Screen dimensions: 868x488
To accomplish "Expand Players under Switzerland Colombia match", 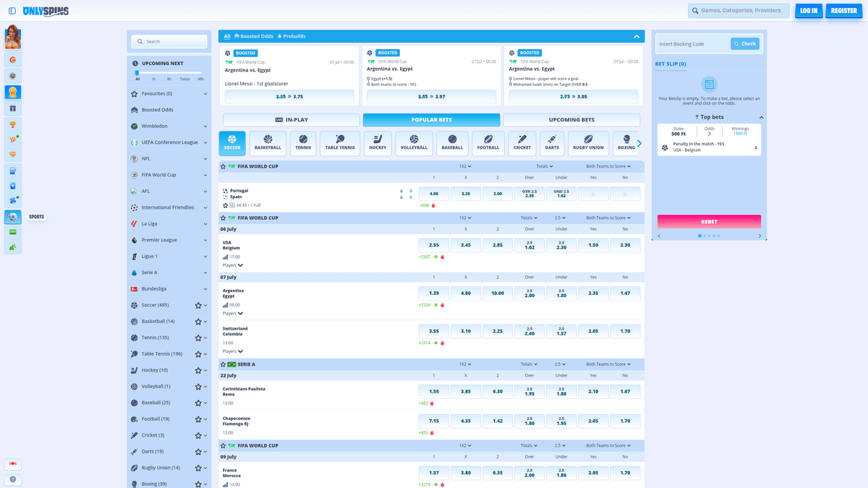I will (x=233, y=351).
